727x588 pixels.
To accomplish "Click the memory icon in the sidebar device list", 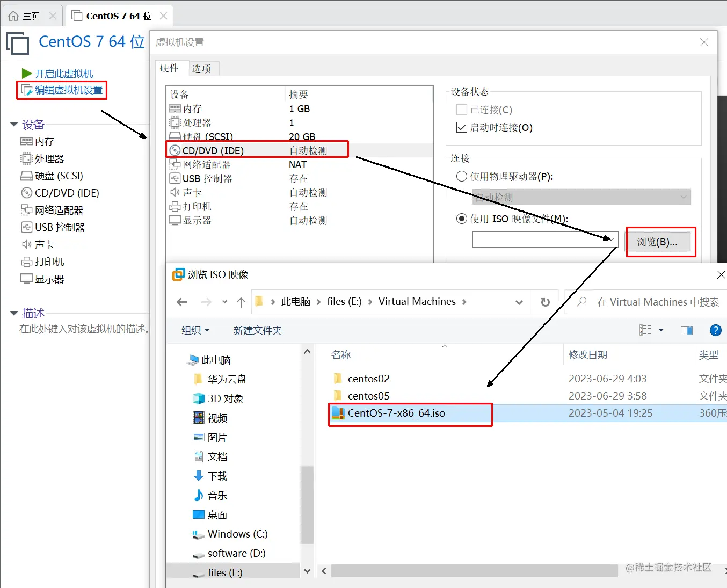I will [x=27, y=141].
